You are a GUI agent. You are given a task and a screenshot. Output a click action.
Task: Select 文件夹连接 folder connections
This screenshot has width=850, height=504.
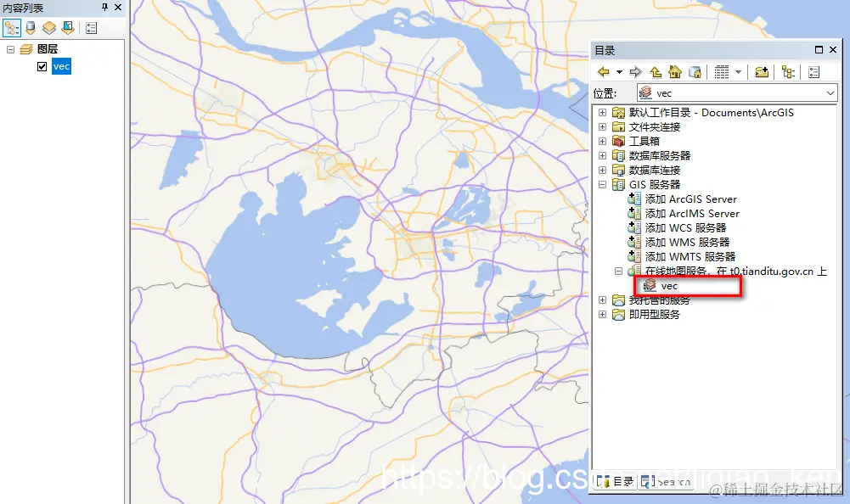tap(655, 126)
